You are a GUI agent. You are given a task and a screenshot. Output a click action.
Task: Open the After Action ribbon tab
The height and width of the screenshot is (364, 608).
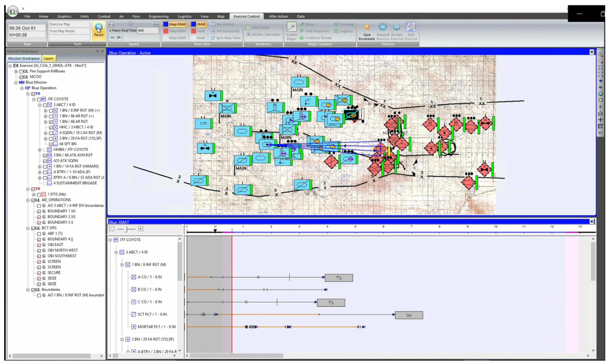(x=278, y=16)
